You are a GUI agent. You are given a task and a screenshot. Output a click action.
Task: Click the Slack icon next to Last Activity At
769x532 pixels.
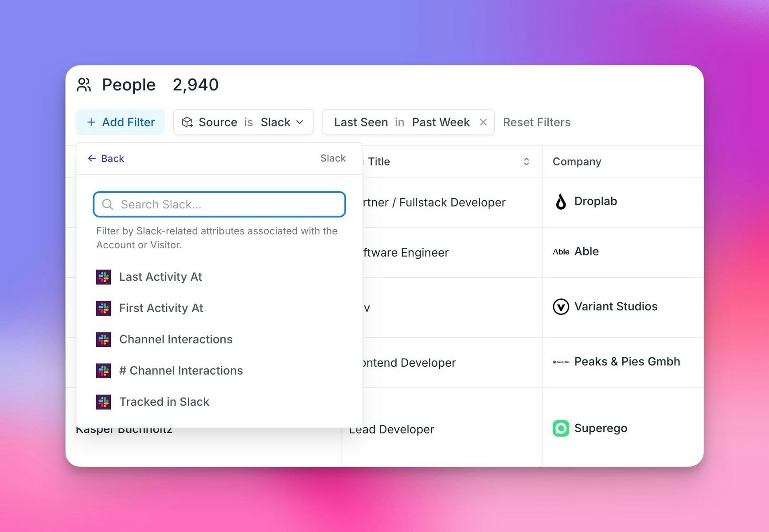103,277
